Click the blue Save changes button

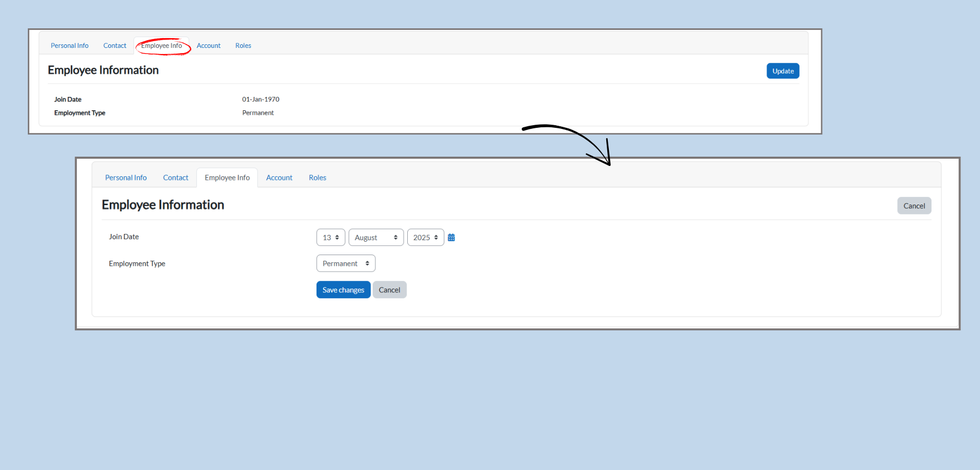343,290
